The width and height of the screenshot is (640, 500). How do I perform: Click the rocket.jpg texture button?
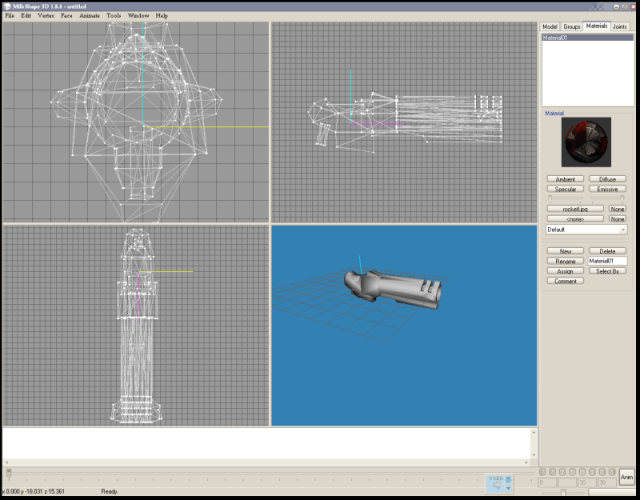575,209
